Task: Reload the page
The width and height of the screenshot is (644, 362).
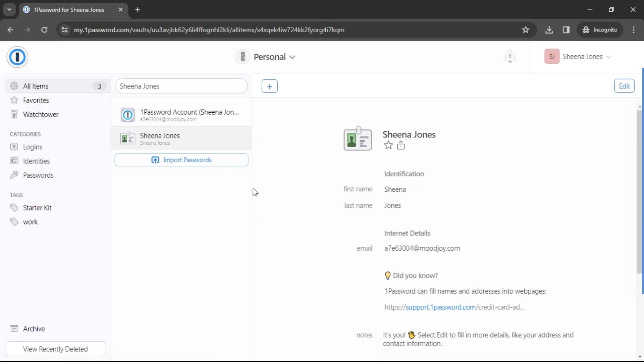Action: click(x=44, y=30)
